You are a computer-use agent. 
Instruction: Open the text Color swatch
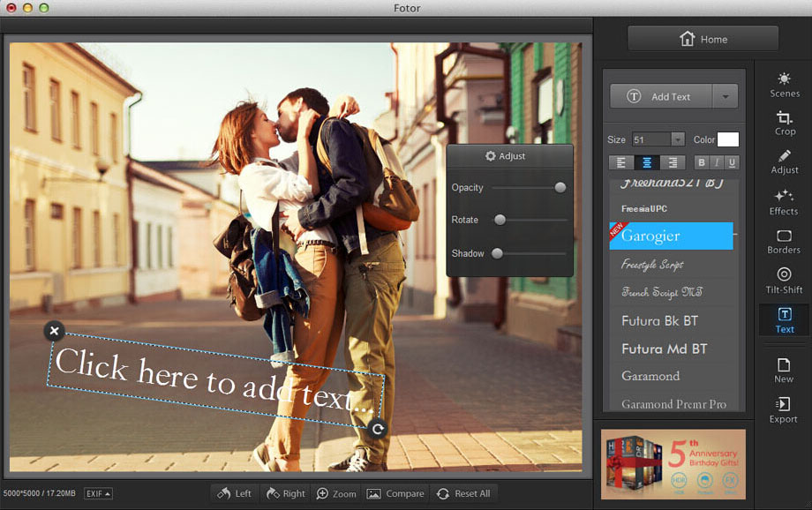pyautogui.click(x=728, y=139)
